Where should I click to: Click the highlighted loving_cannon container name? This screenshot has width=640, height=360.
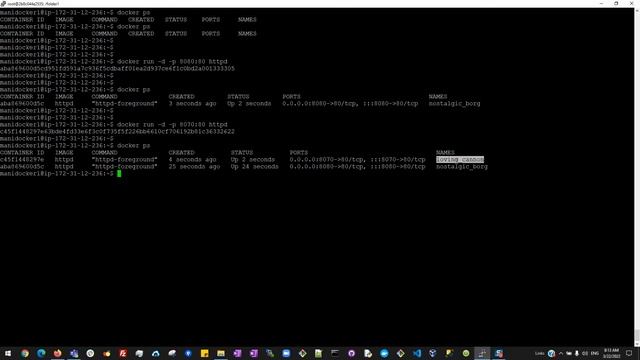tap(460, 160)
